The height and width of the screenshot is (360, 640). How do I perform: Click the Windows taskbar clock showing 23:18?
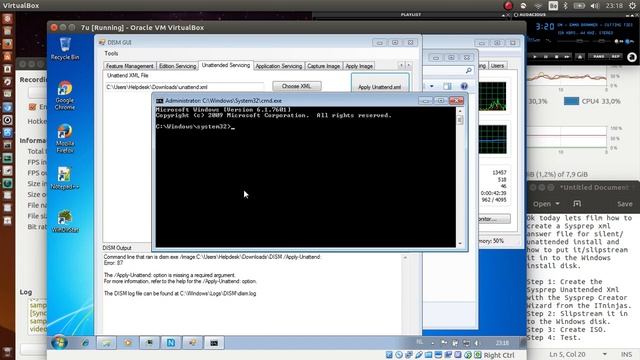(x=502, y=343)
